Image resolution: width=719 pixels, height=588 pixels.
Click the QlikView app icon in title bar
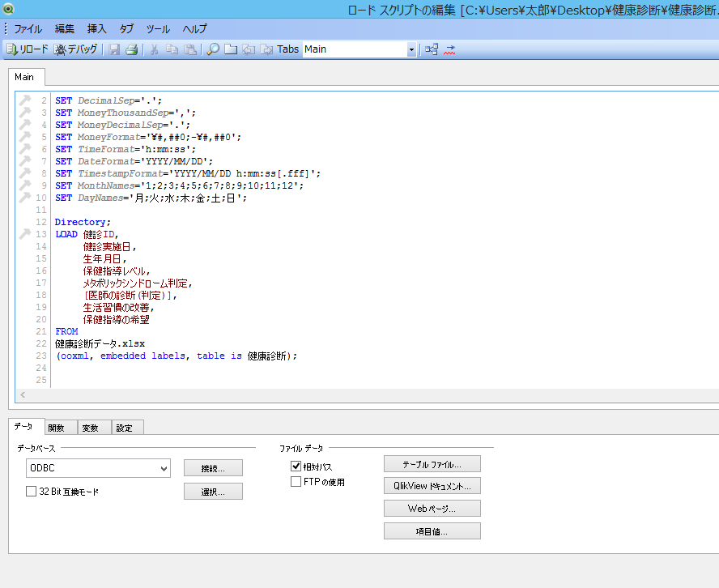tap(8, 8)
